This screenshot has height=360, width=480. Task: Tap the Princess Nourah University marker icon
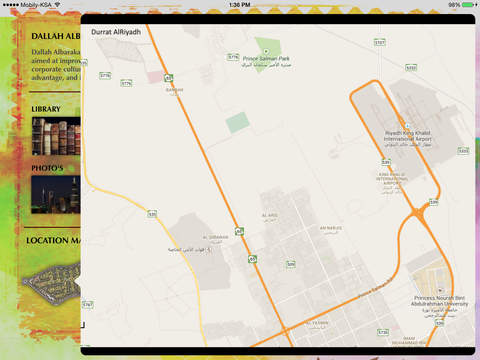pos(440,290)
